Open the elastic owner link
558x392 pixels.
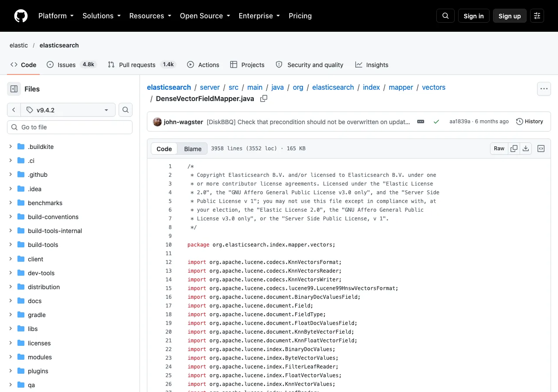click(19, 45)
